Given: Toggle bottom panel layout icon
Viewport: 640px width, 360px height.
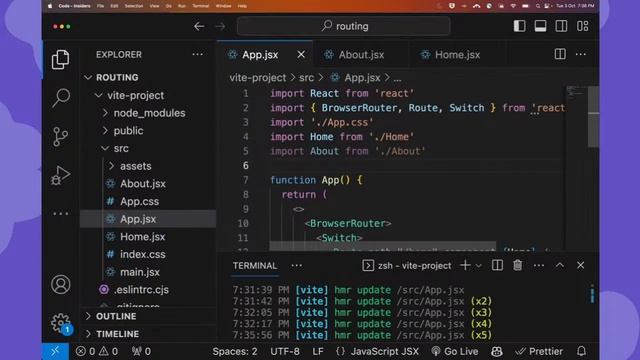Looking at the screenshot, I should click(540, 26).
